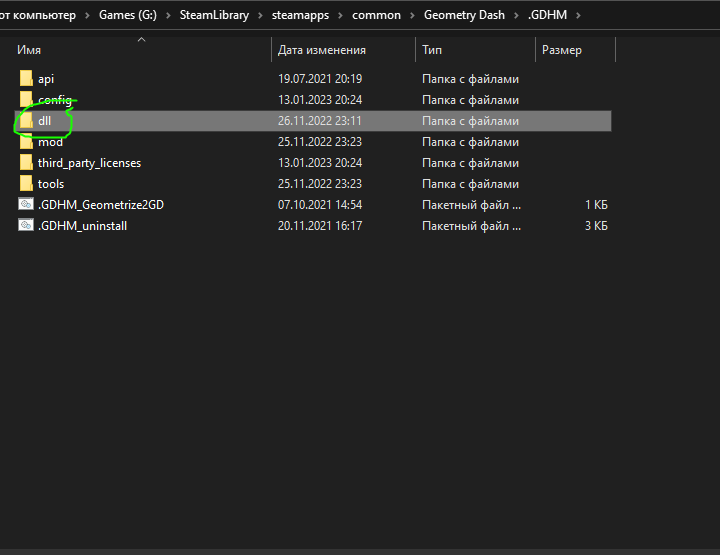
Task: Click the third_party_licenses folder icon
Action: (27, 163)
